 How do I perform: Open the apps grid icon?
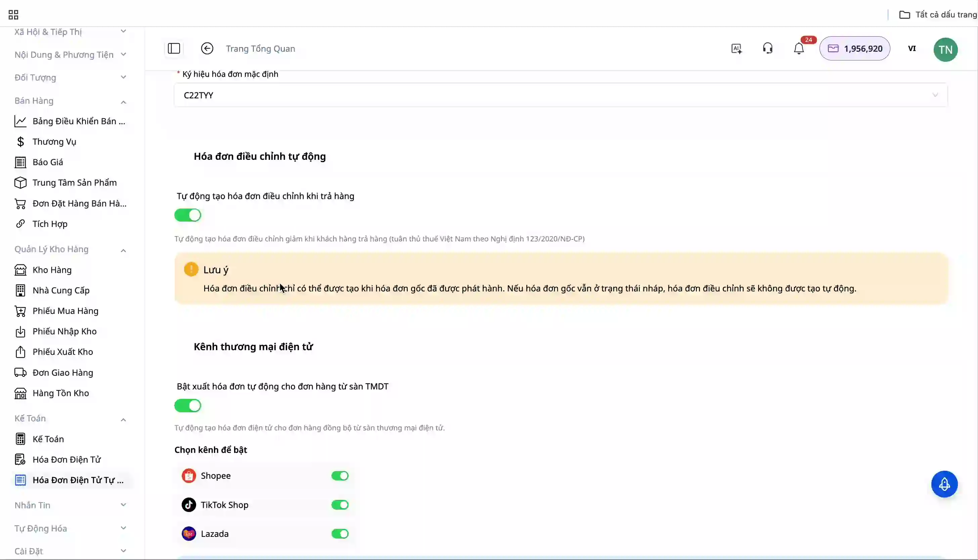(13, 15)
